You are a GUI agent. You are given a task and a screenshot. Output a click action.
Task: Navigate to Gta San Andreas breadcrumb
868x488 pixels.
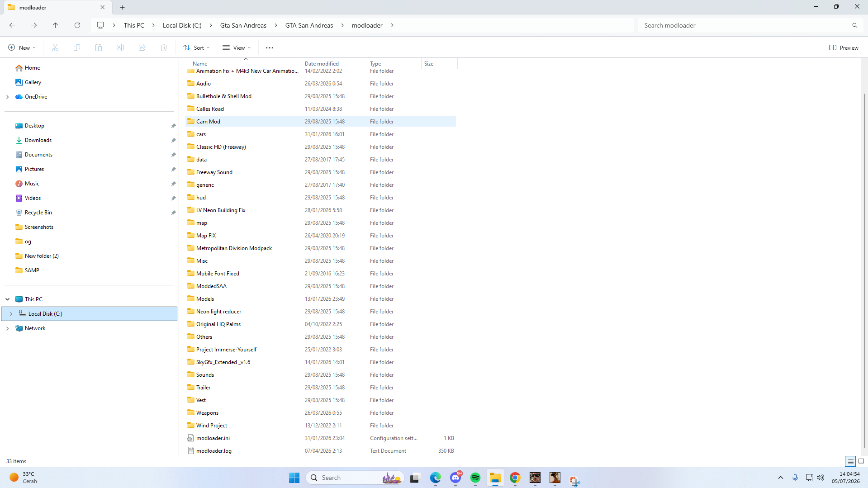pos(243,25)
